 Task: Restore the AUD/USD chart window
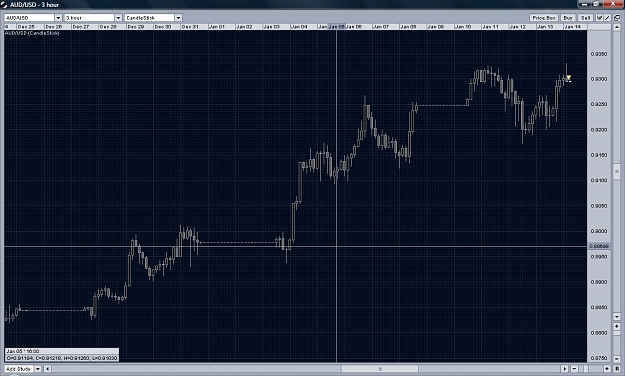click(x=597, y=4)
